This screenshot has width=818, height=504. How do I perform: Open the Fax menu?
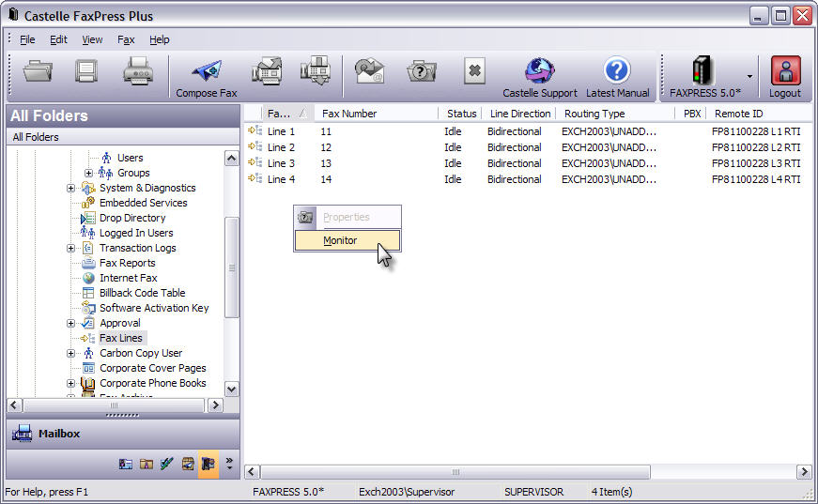point(126,39)
